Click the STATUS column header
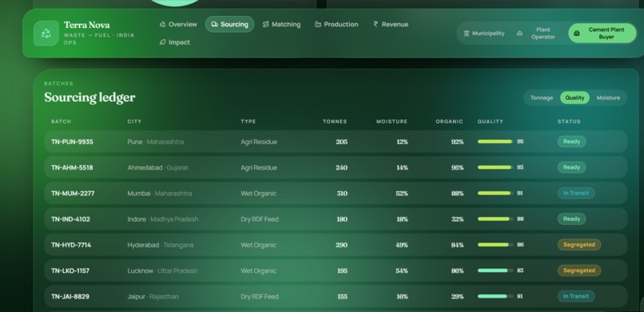The width and height of the screenshot is (644, 312). pyautogui.click(x=569, y=122)
